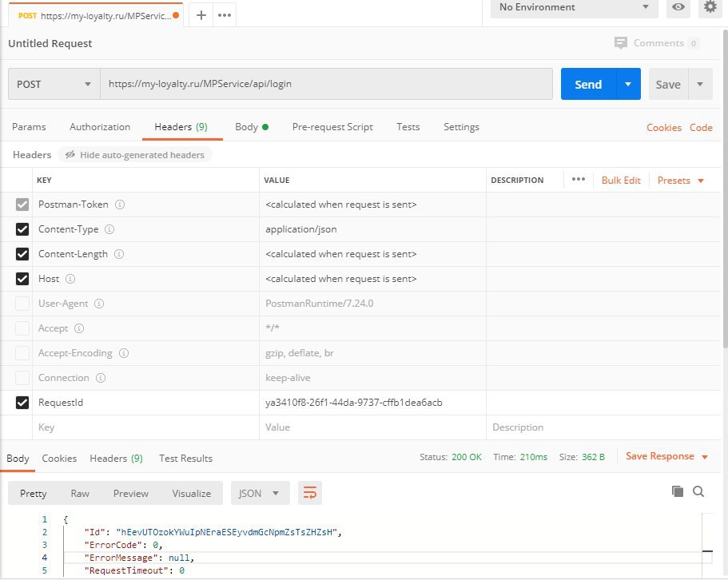Switch to response Cookies tab
The height and width of the screenshot is (580, 728).
point(59,459)
